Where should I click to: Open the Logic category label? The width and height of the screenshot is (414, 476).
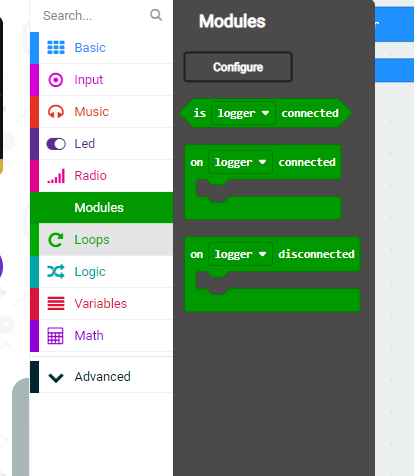tap(90, 272)
